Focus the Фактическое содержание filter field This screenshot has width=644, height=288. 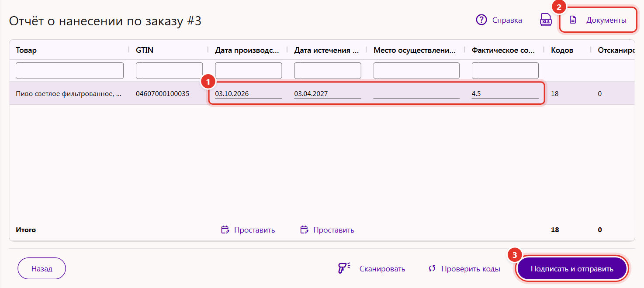(x=505, y=71)
